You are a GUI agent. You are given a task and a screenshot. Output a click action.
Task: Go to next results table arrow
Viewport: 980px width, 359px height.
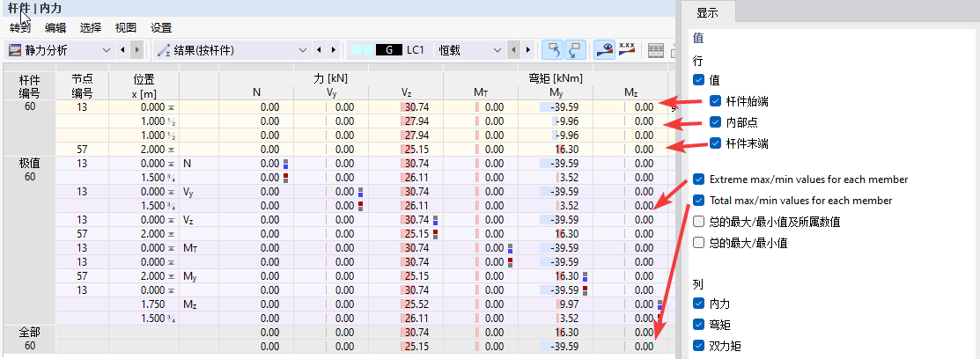tap(334, 50)
